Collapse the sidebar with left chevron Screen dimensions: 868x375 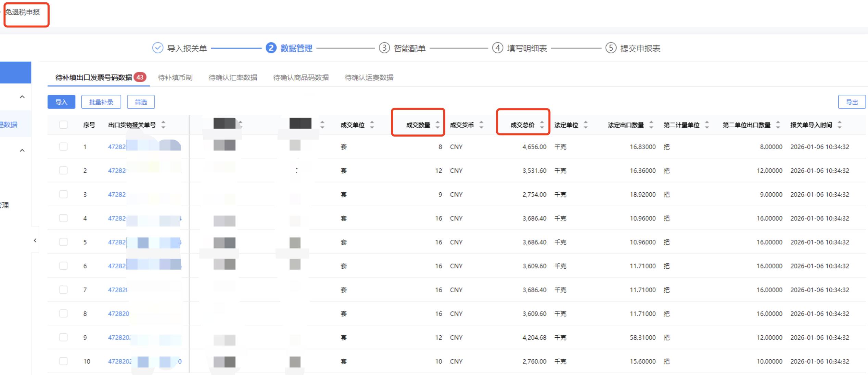35,241
